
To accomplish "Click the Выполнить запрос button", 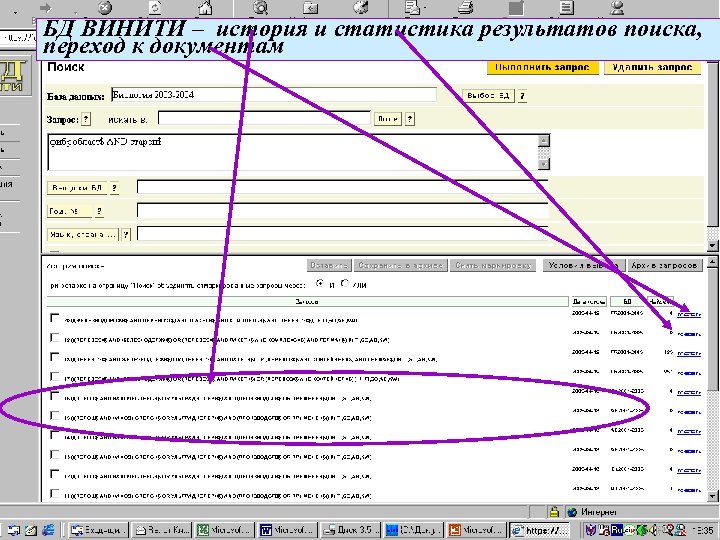I will click(x=543, y=67).
